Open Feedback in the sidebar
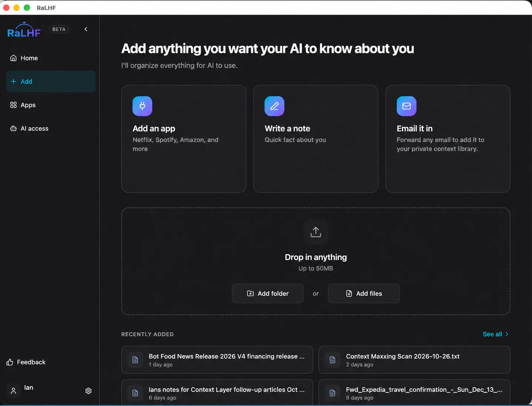Screen dimensions: 532x406 coord(26,362)
